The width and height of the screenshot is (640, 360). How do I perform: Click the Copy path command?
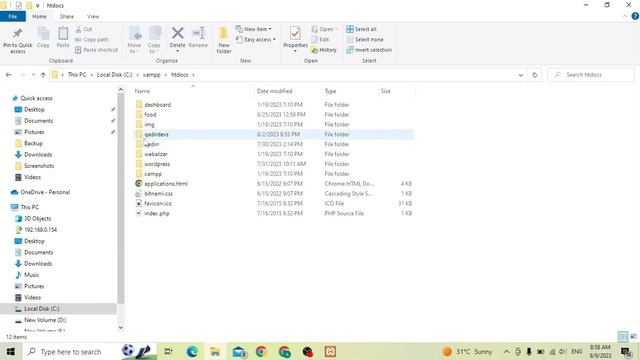[x=92, y=40]
